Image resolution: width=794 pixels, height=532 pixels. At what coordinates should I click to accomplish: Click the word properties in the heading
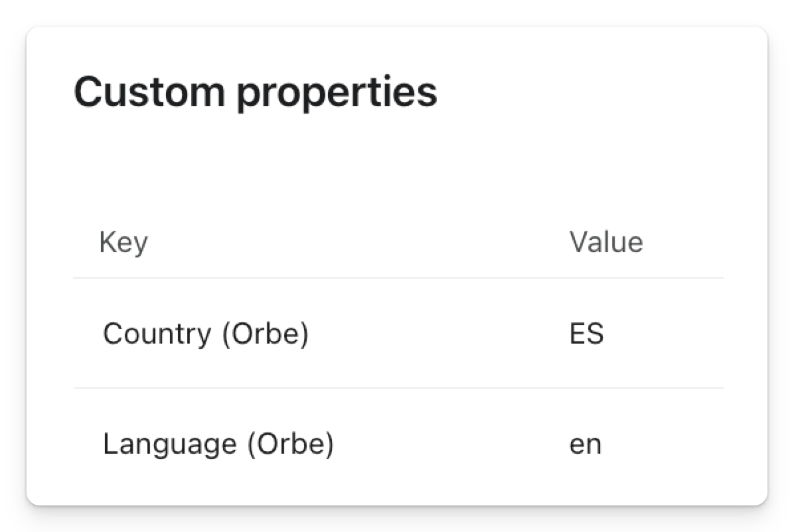click(337, 93)
